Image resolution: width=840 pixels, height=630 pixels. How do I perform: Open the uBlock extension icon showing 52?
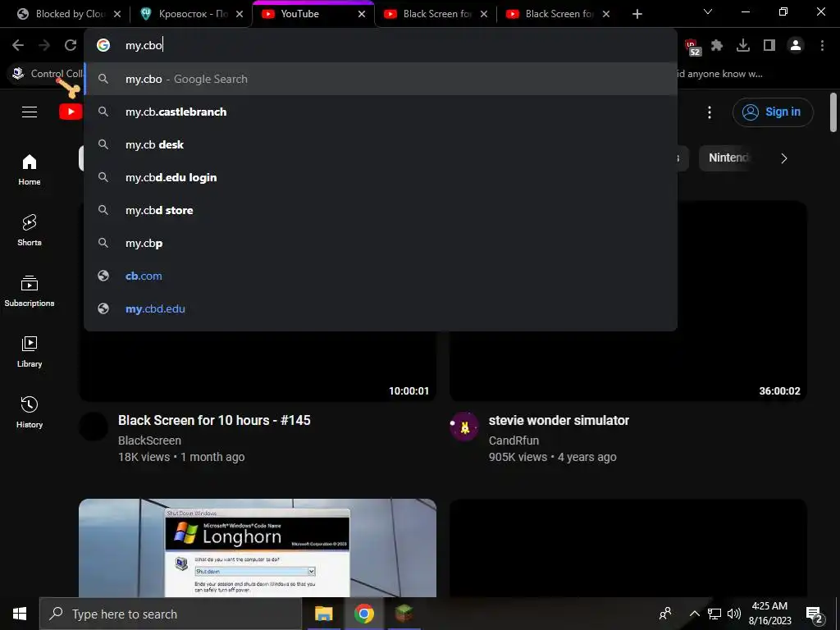pyautogui.click(x=692, y=47)
